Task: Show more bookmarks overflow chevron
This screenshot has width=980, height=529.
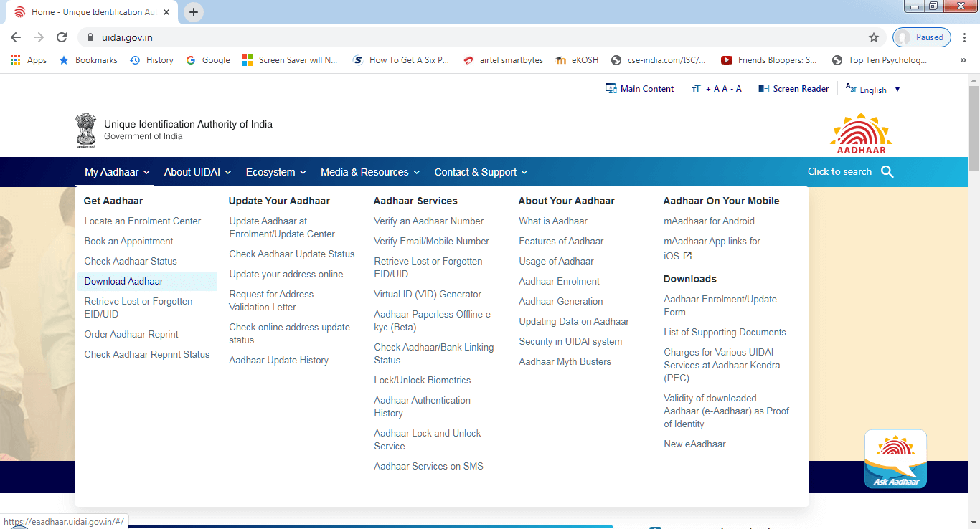Action: [x=963, y=60]
